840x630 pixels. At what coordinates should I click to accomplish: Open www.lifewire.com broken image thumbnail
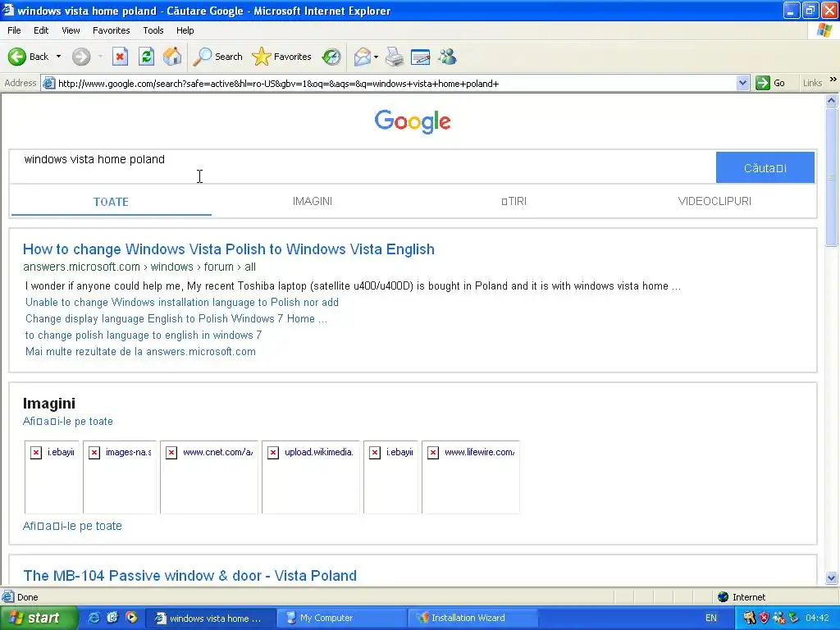pyautogui.click(x=471, y=477)
